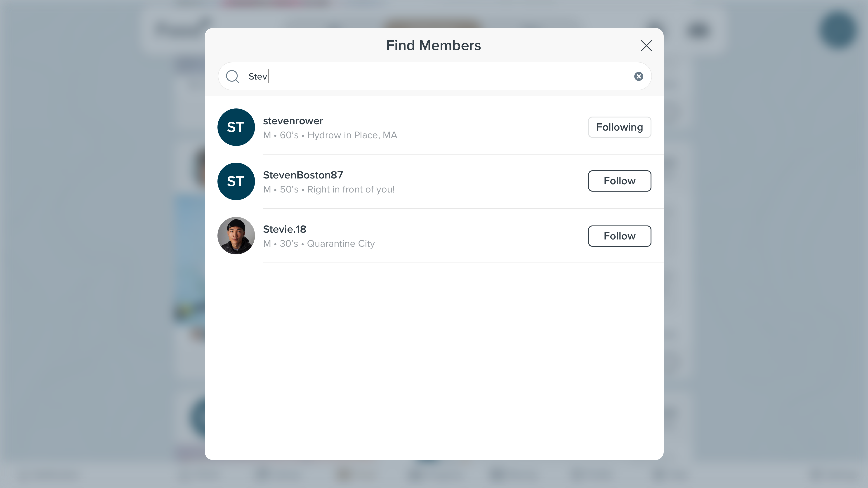The image size is (868, 488).
Task: Select the "Hydrow in Place, MA" location text
Action: [x=352, y=135]
